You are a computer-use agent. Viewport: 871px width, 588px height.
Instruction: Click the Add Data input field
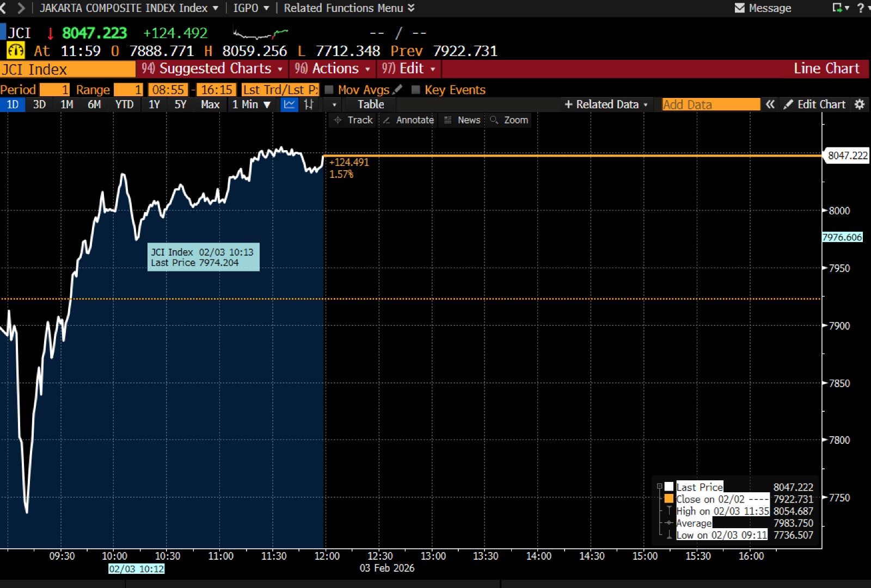tap(710, 104)
